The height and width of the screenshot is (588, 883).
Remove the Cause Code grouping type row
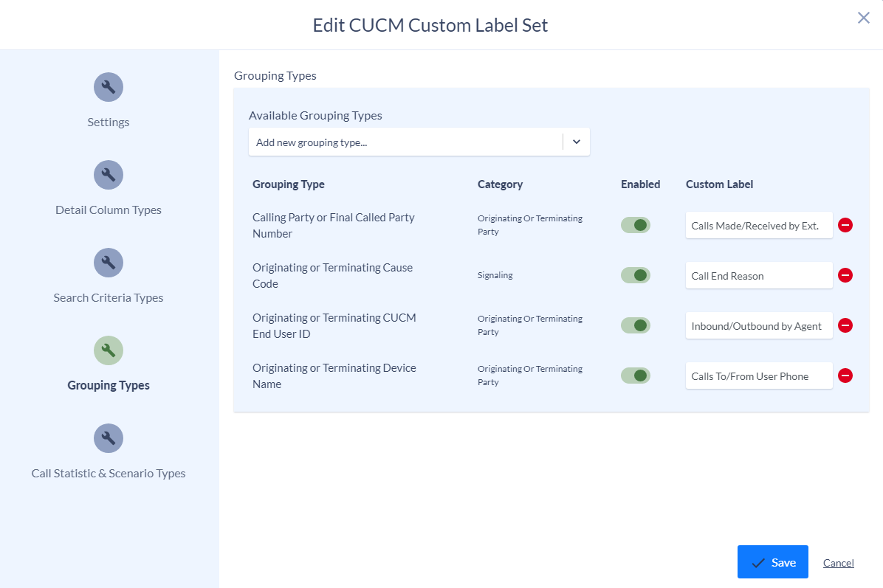coord(845,275)
